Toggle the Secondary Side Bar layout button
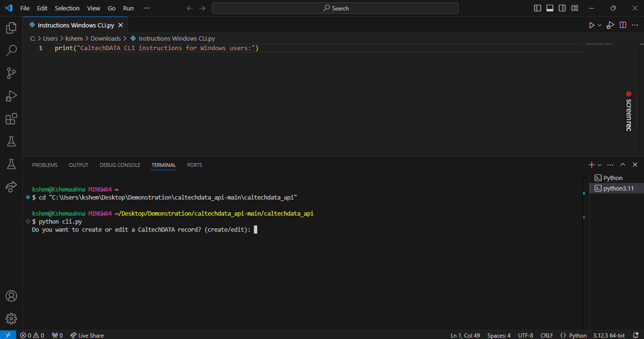The height and width of the screenshot is (339, 644). 562,8
